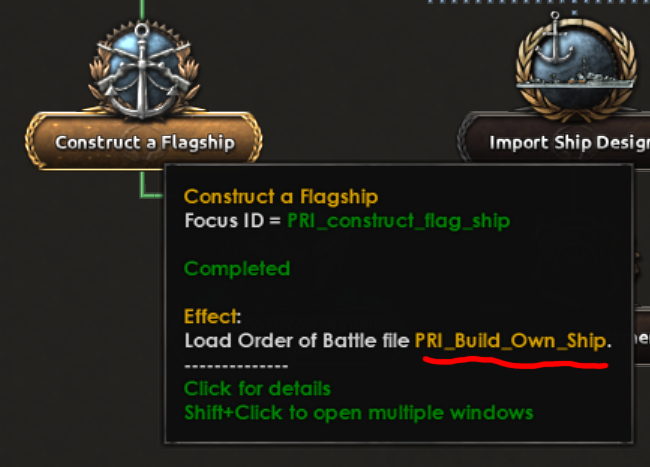The width and height of the screenshot is (650, 467).
Task: Click the dashed separator in the tooltip
Action: (236, 366)
